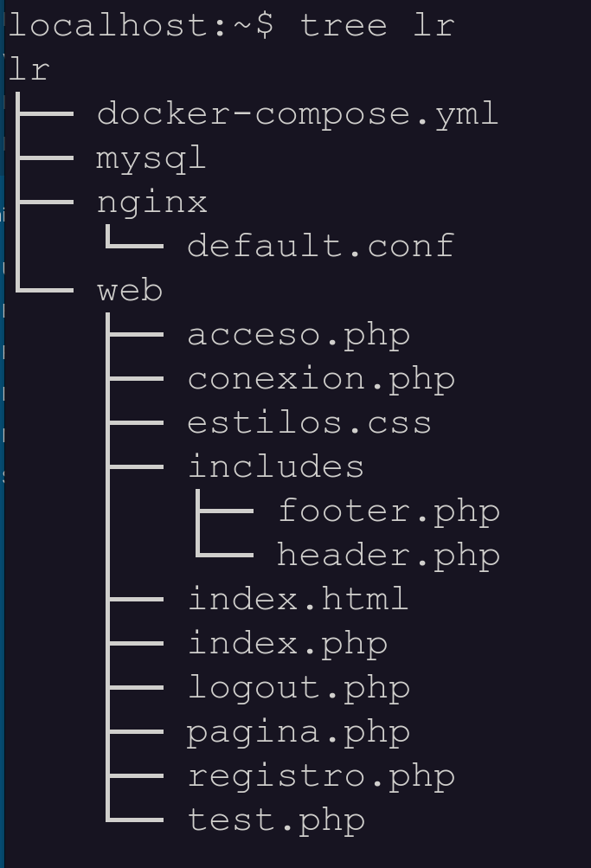Select the logout.php entry

click(x=299, y=688)
